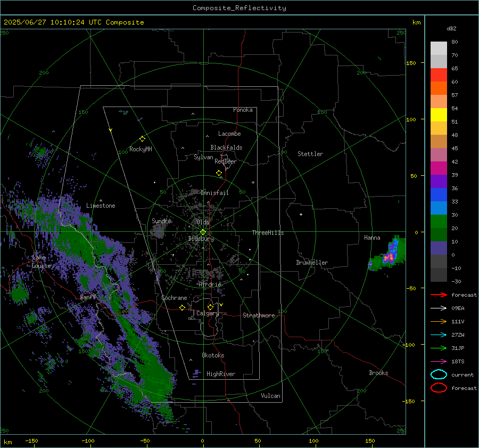Click the Limestone label

[x=101, y=206]
